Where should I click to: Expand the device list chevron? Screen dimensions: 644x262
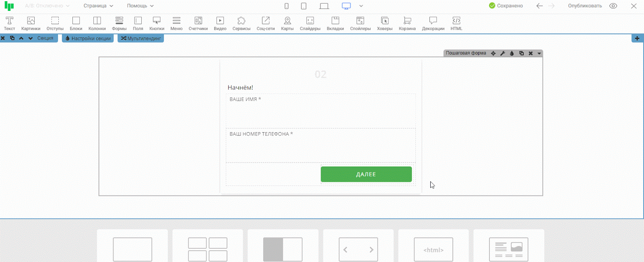[361, 6]
